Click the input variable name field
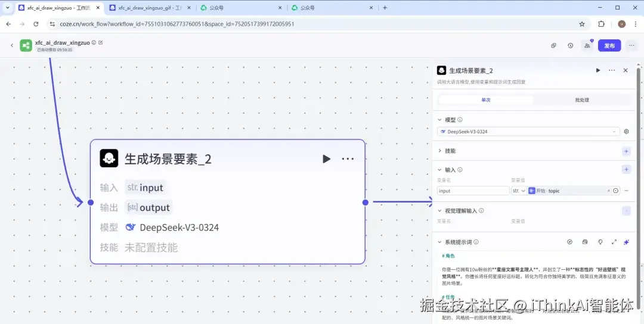Screen dimensions: 644x324 (x=473, y=191)
